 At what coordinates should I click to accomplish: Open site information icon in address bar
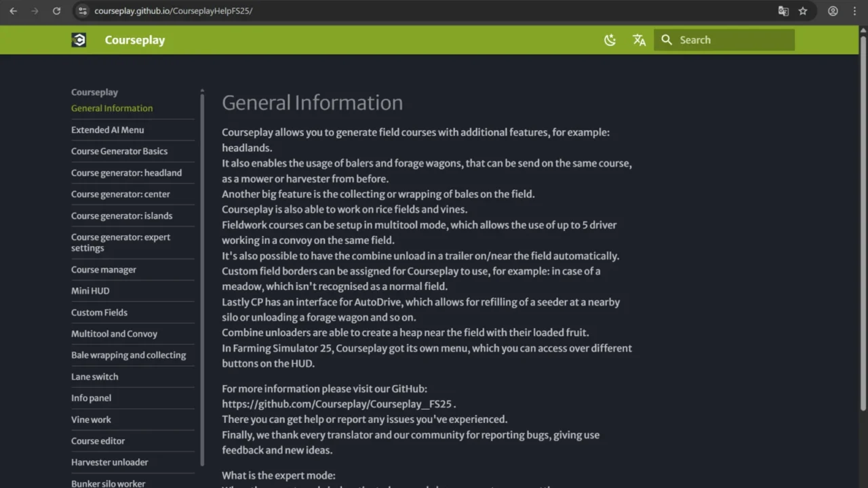(x=82, y=11)
